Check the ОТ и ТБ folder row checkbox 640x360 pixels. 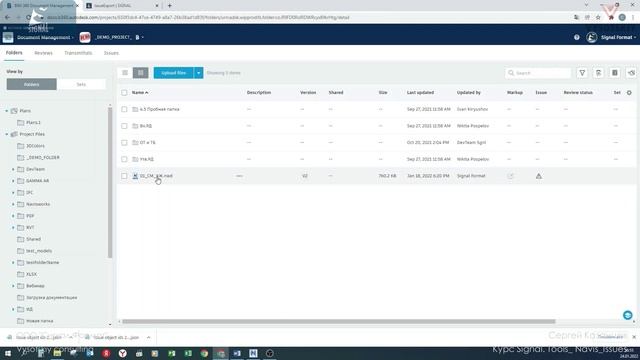pyautogui.click(x=124, y=142)
